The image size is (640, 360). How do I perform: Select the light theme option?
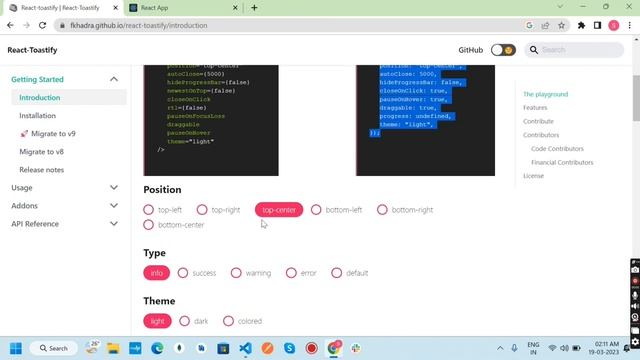tap(157, 321)
